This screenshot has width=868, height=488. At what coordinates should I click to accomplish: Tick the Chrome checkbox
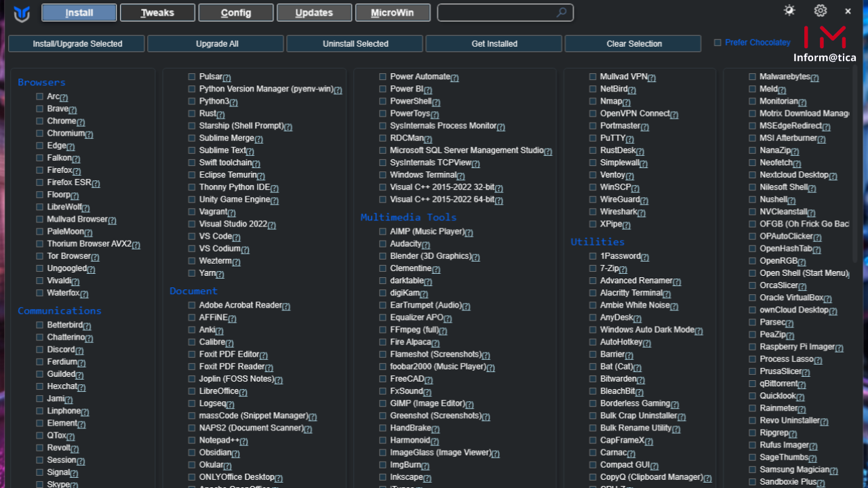point(40,121)
